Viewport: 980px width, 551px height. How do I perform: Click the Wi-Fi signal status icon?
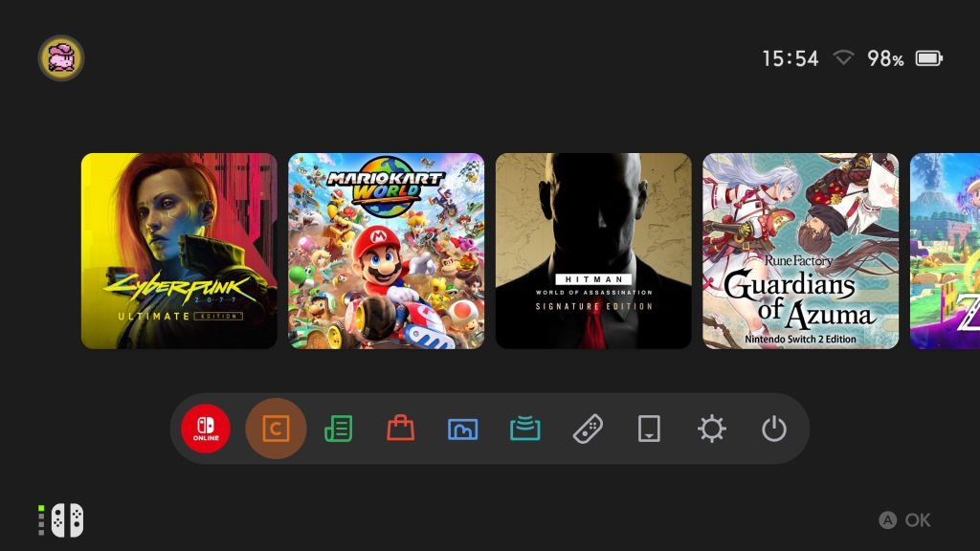[x=843, y=58]
